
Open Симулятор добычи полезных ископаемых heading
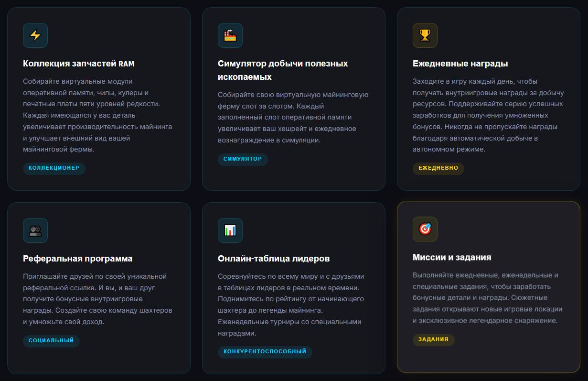(283, 70)
